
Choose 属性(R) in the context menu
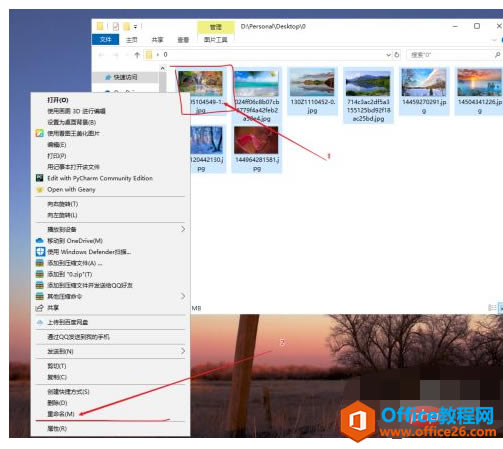57,428
